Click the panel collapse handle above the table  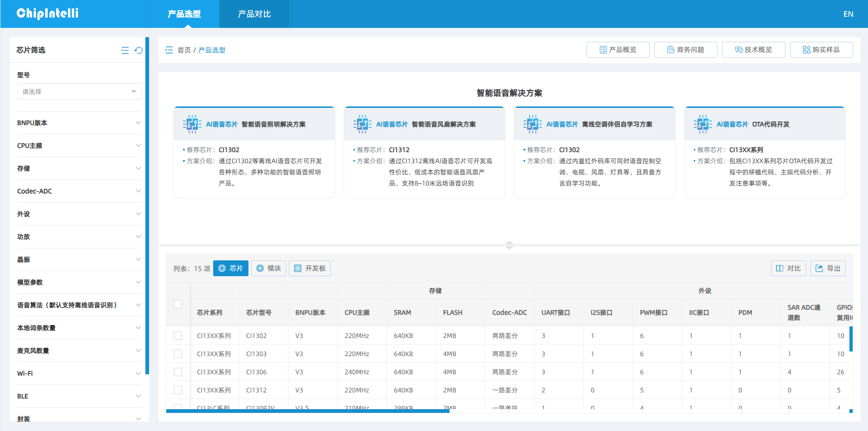tap(509, 245)
